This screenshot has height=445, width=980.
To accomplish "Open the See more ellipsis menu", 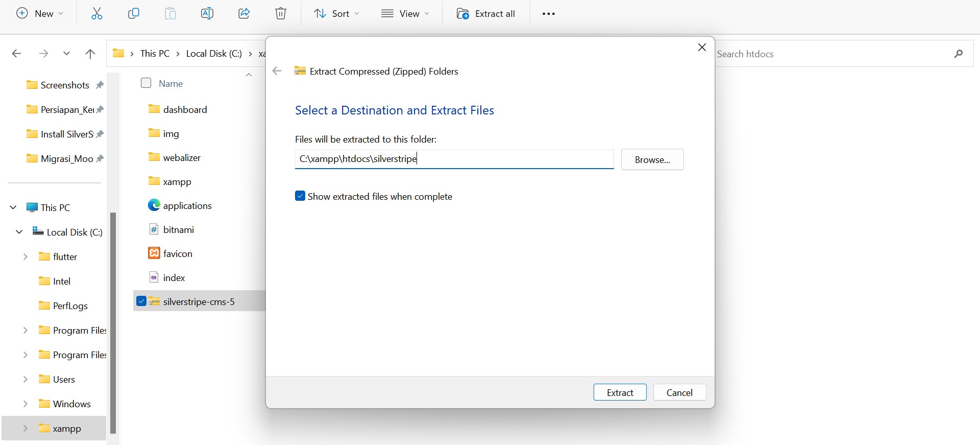I will click(549, 14).
